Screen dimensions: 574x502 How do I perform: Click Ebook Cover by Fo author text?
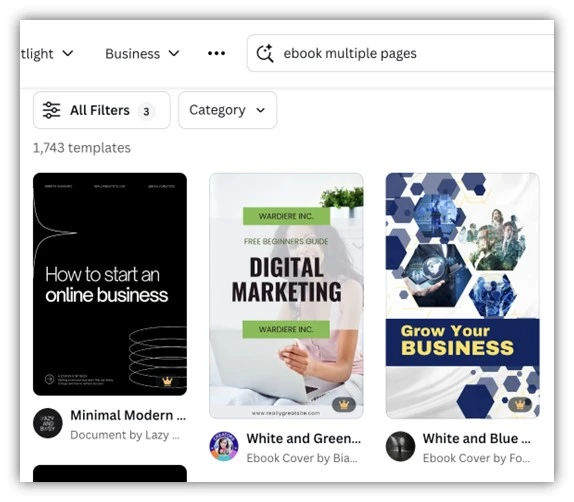click(476, 458)
